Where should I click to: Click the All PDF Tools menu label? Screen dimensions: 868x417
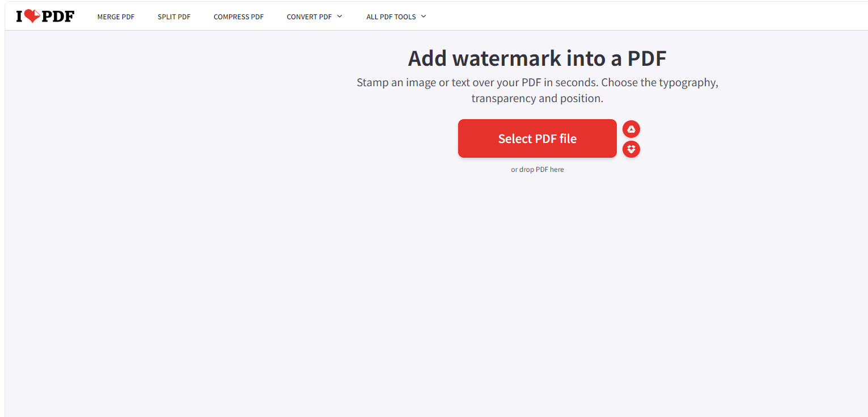(391, 17)
